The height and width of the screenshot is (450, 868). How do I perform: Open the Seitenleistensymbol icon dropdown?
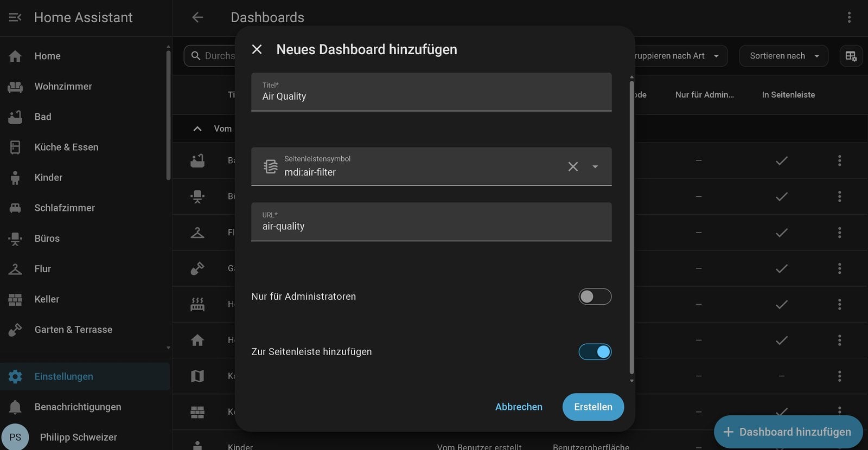pyautogui.click(x=595, y=166)
